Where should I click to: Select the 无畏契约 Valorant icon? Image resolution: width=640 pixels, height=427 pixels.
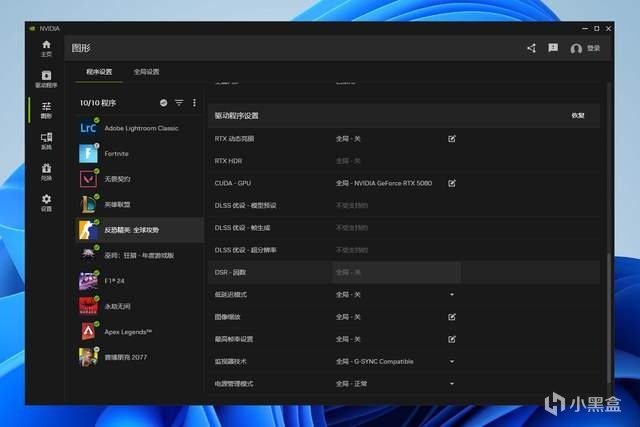coord(88,179)
